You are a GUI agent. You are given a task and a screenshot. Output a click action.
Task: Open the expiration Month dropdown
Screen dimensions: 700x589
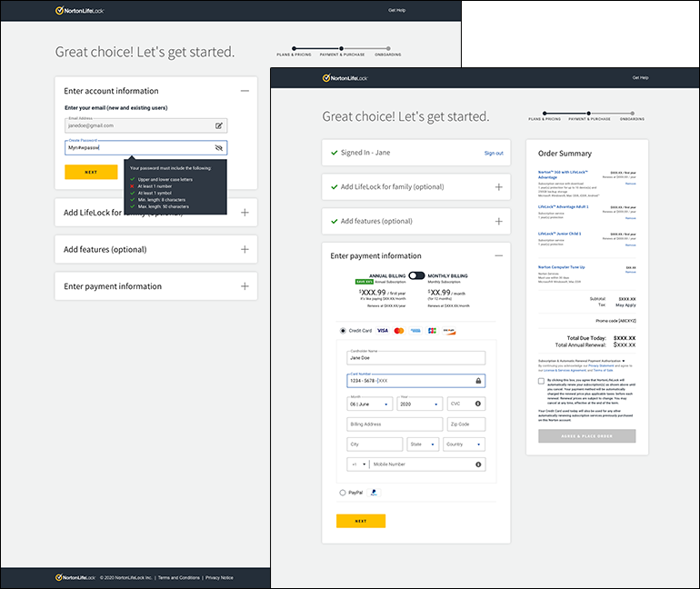pyautogui.click(x=370, y=404)
